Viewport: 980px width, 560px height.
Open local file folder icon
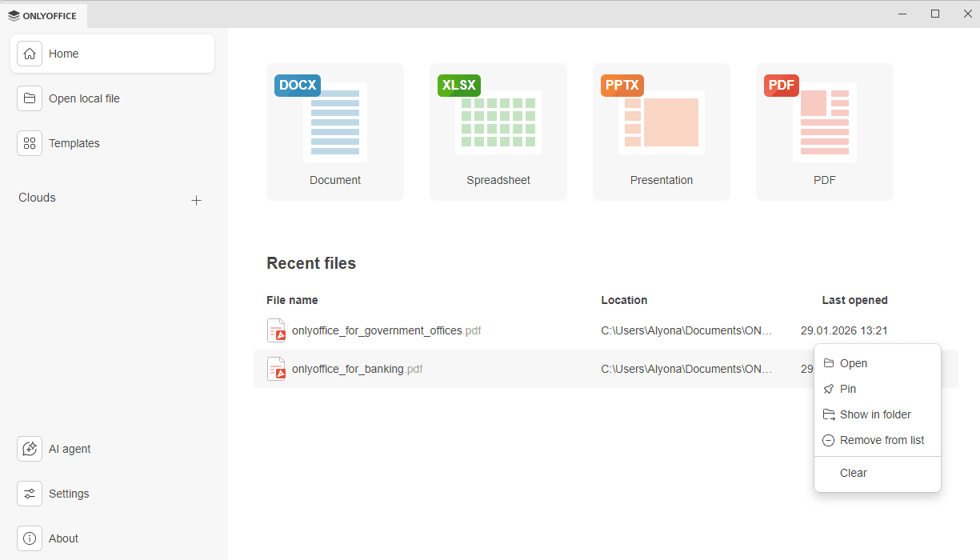point(30,98)
